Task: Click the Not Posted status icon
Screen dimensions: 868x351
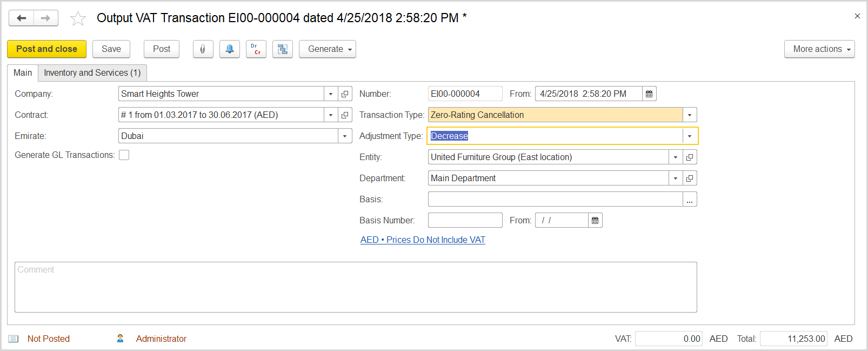Action: (x=14, y=339)
